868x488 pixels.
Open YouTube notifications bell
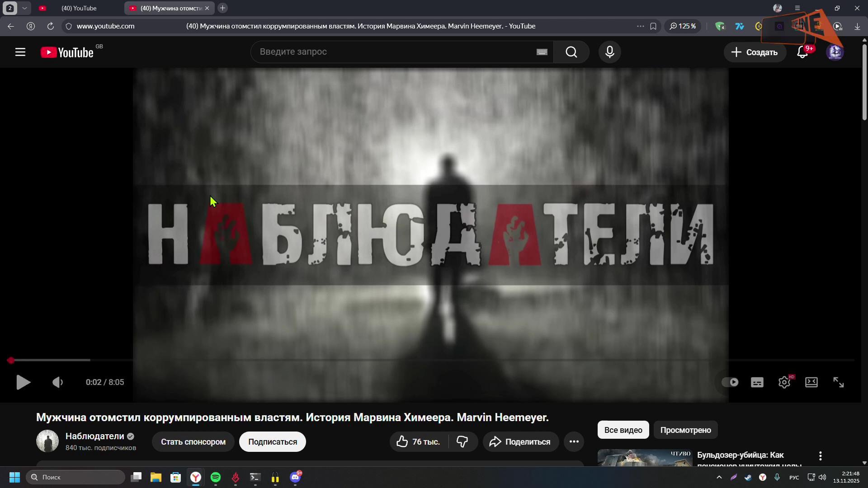coord(802,52)
